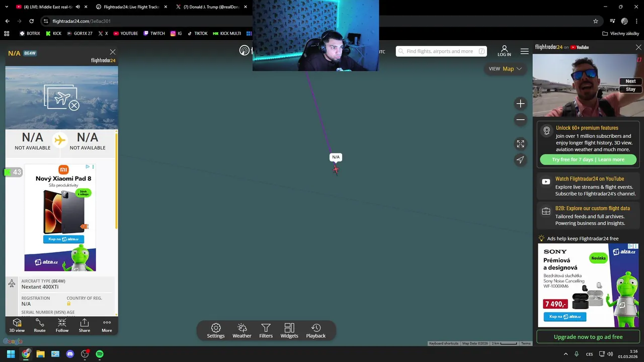Go back in browser history
Image resolution: width=644 pixels, height=362 pixels.
point(7,21)
